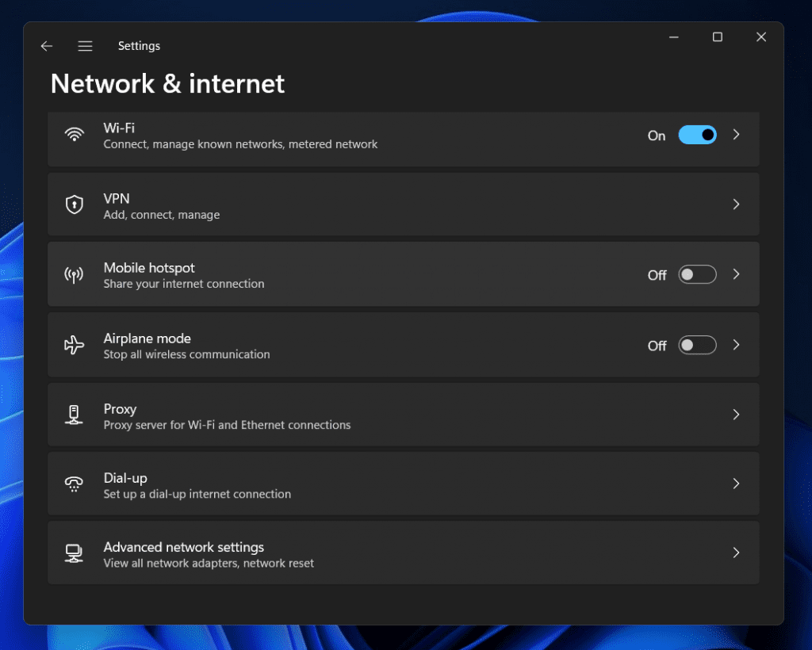Image resolution: width=812 pixels, height=650 pixels.
Task: Expand the Dial-up settings chevron
Action: click(736, 484)
